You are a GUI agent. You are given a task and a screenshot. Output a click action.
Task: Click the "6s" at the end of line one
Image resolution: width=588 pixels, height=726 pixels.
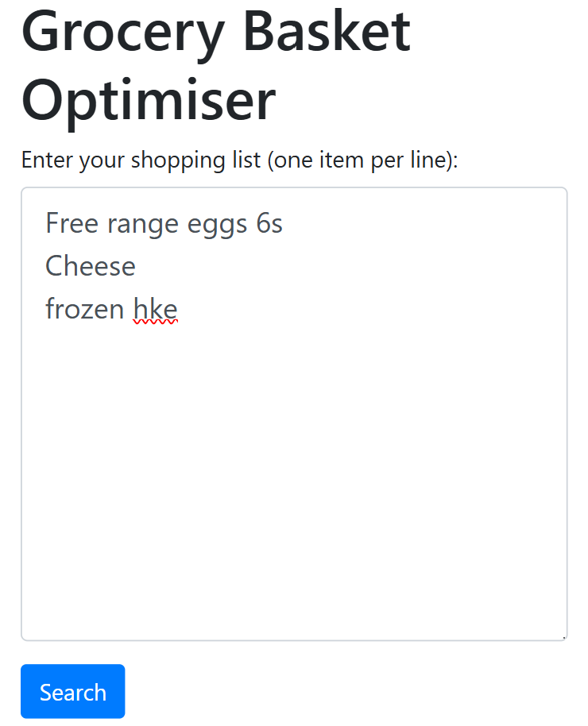coord(269,223)
